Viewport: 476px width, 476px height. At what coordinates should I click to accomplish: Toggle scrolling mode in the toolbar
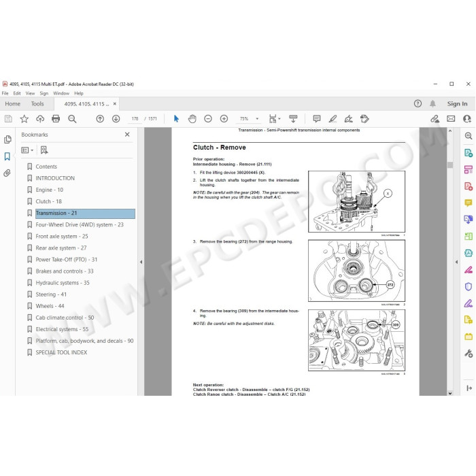coord(293,119)
